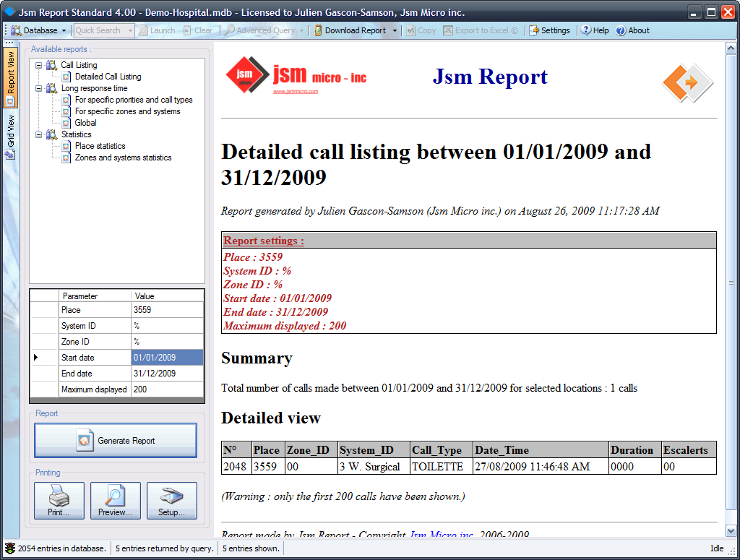This screenshot has height=560, width=740.
Task: Click the Parameter column header
Action: pos(95,296)
